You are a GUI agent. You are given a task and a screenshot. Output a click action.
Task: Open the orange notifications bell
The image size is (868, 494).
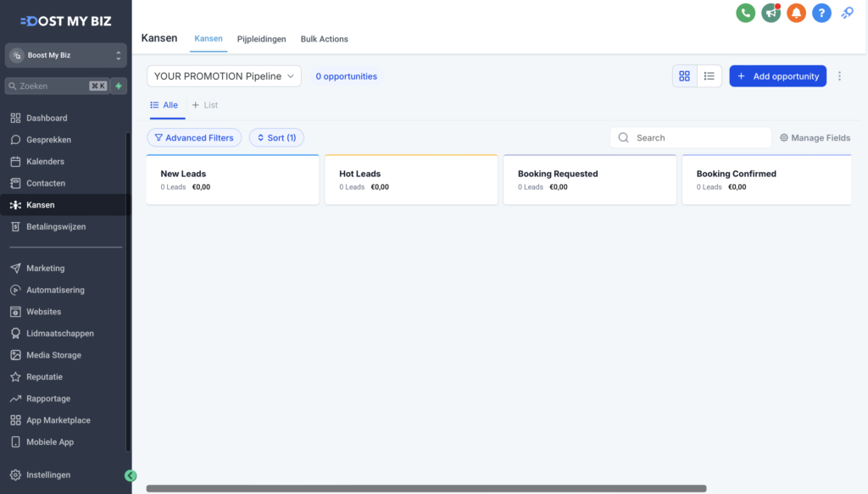click(x=796, y=13)
